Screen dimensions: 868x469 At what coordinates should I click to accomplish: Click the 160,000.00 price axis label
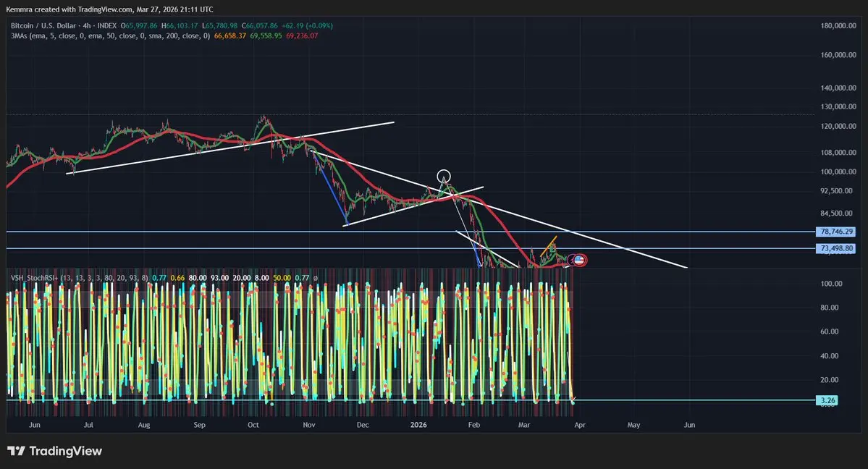[x=838, y=55]
